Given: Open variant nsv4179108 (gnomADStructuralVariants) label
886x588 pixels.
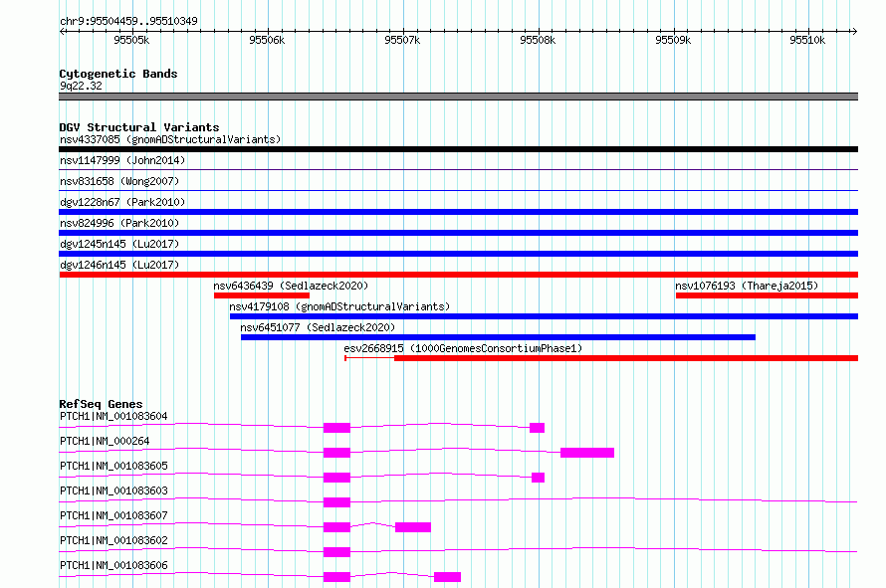Looking at the screenshot, I should coord(339,306).
